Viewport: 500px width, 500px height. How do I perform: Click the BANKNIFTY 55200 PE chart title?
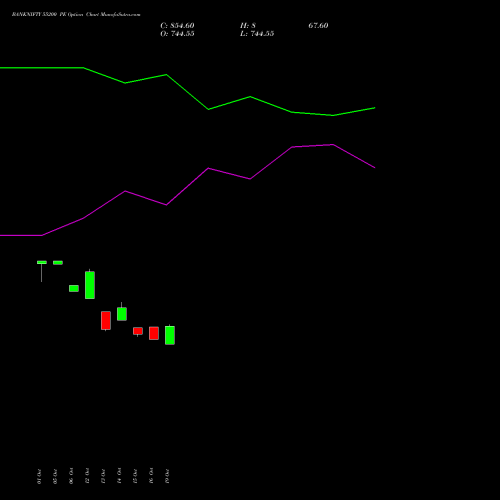[x=76, y=14]
